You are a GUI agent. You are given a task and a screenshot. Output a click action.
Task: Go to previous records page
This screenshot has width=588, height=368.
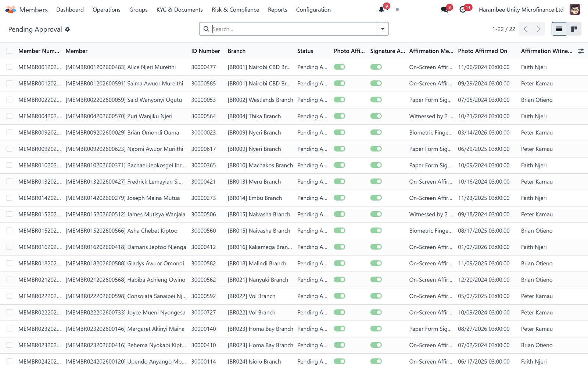pos(525,29)
